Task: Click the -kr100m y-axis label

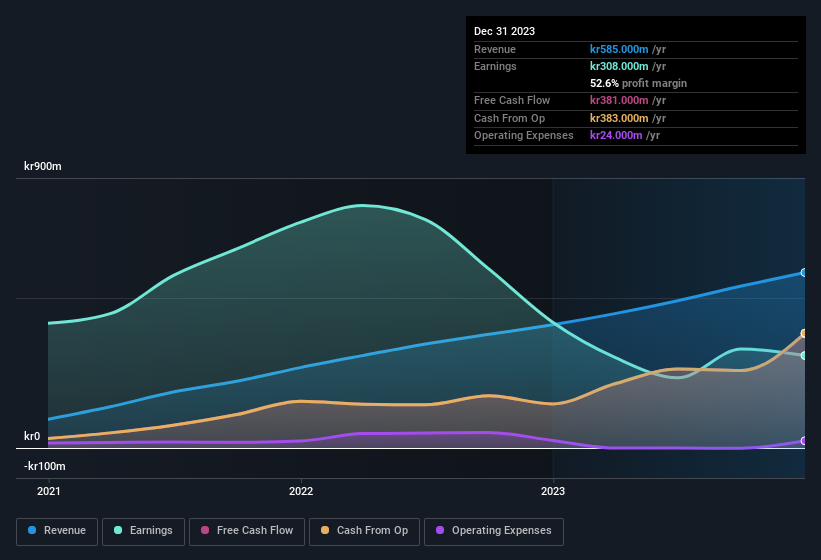Action: pos(45,466)
